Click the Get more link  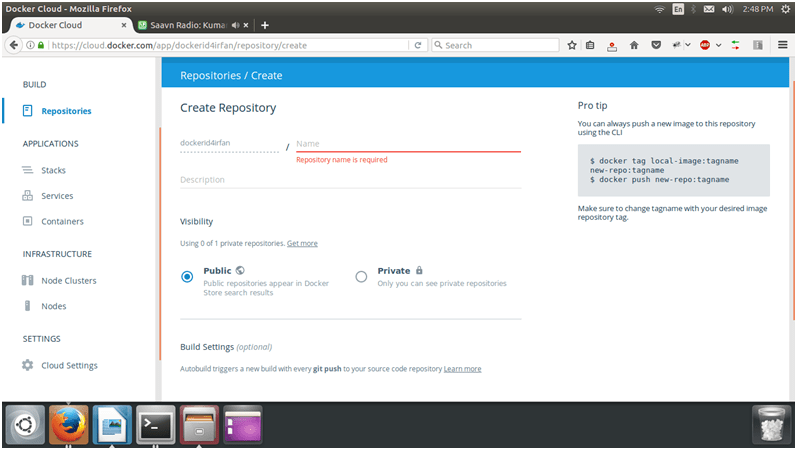coord(302,244)
